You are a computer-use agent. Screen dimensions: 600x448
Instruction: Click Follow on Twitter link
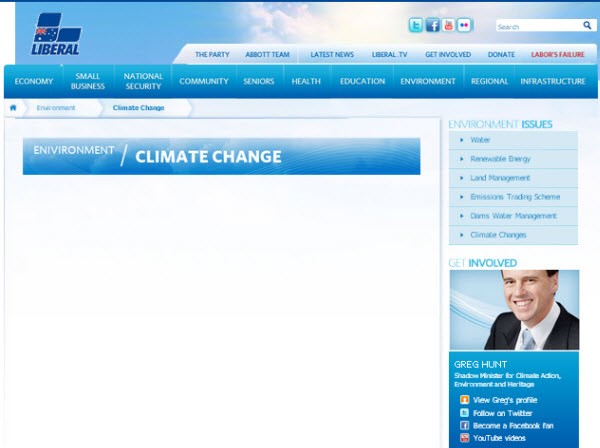[x=501, y=413]
